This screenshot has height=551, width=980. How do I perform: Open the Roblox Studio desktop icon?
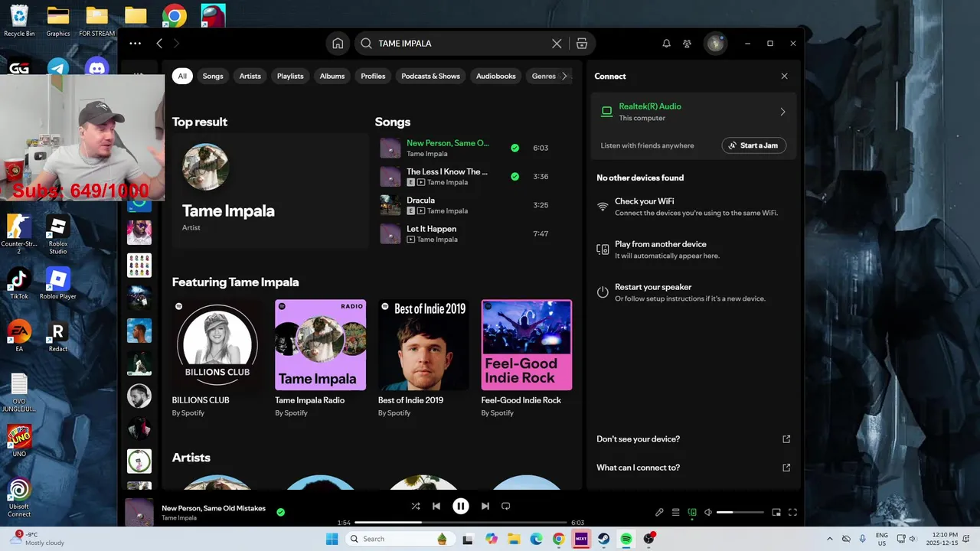(58, 235)
